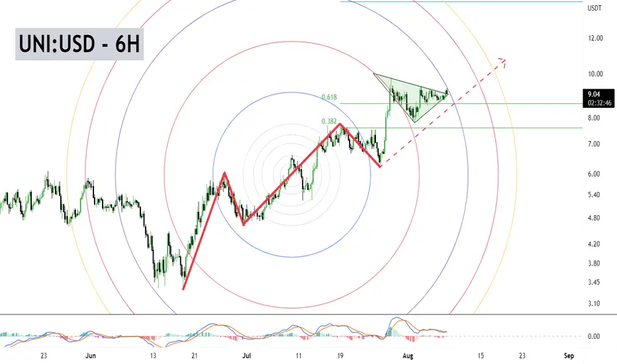Click the 5.40 price axis value
The height and width of the screenshot is (364, 617).
[x=594, y=195]
